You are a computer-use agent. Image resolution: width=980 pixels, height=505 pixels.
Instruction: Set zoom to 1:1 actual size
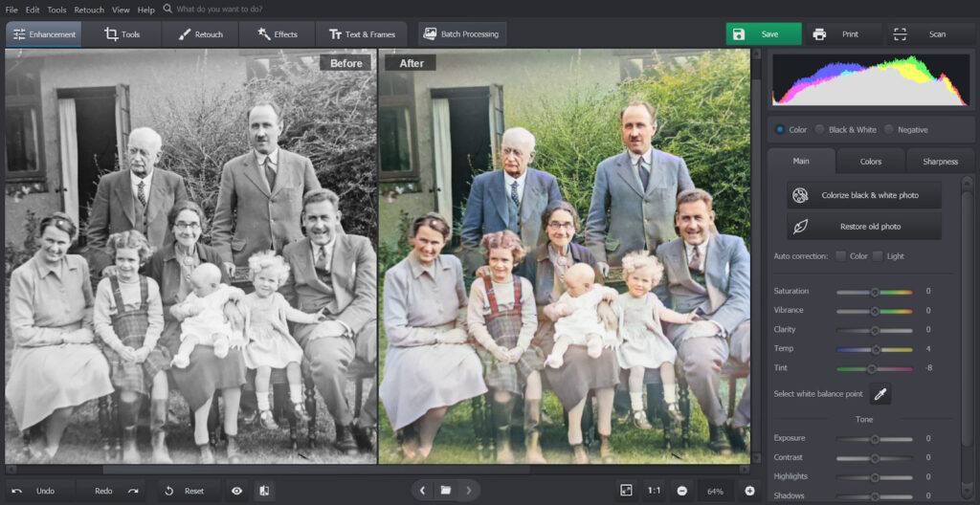(654, 491)
